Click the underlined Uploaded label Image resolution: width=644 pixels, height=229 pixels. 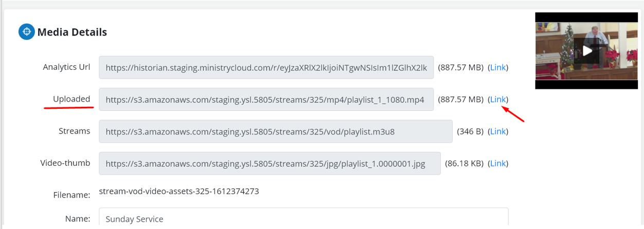tap(71, 99)
